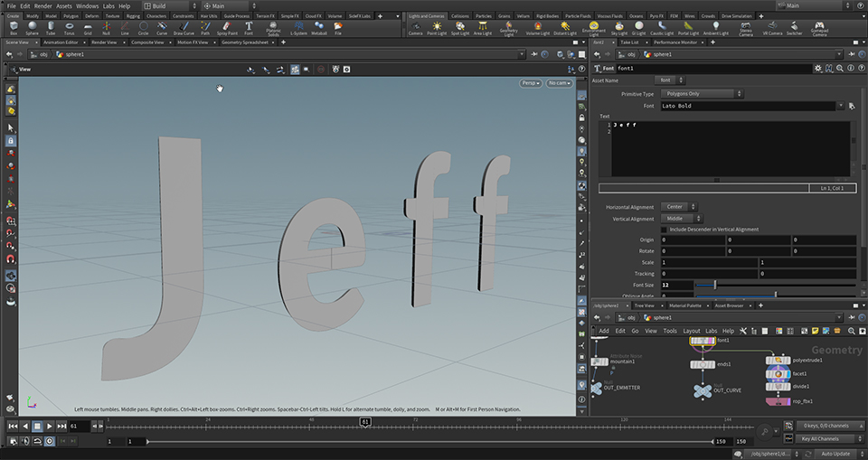The image size is (868, 460).
Task: Toggle the font1 node display flag
Action: [x=712, y=341]
